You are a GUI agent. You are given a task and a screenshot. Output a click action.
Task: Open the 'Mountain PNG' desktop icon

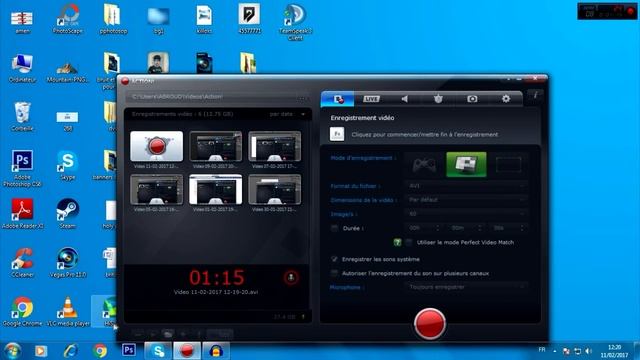click(67, 71)
